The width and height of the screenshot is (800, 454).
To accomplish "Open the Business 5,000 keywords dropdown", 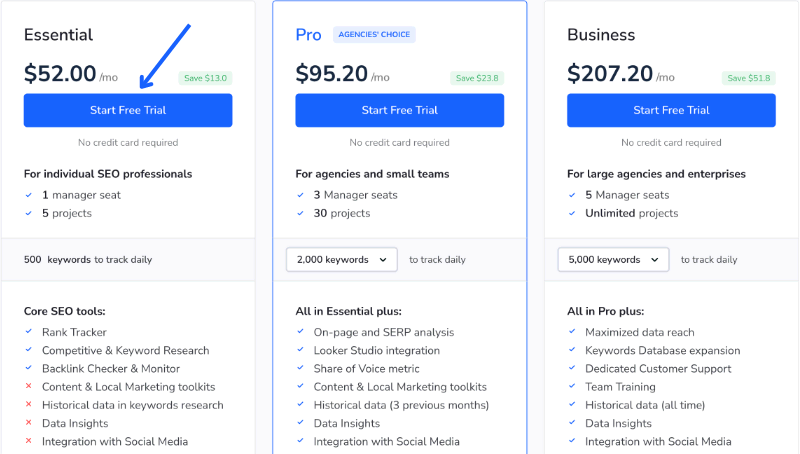I will (613, 260).
